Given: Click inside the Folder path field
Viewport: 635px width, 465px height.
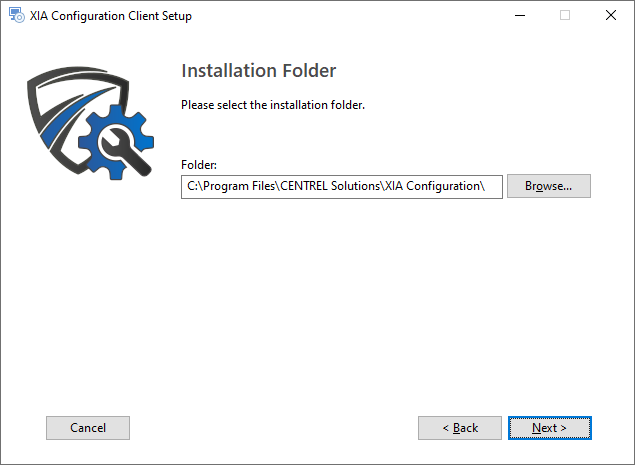Looking at the screenshot, I should coord(340,186).
